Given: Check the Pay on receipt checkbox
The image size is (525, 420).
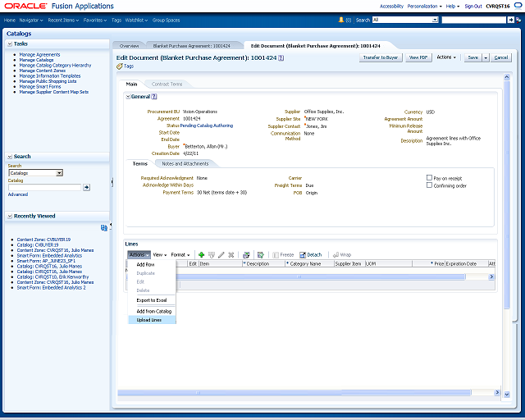Looking at the screenshot, I should [x=429, y=177].
